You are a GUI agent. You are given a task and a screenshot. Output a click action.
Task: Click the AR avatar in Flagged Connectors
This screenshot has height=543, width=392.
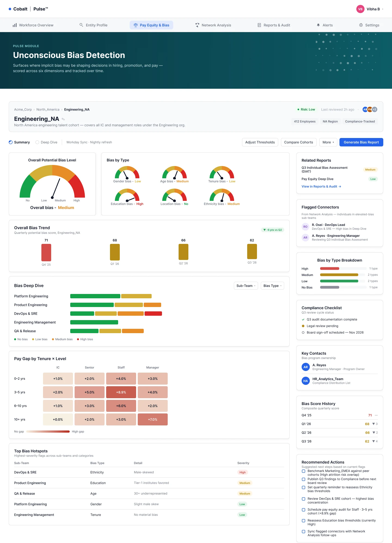tap(305, 238)
